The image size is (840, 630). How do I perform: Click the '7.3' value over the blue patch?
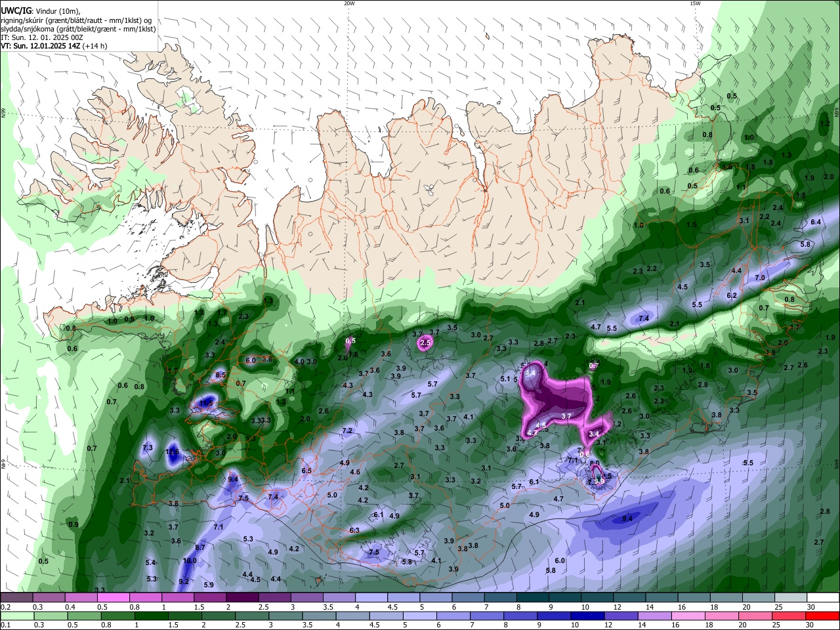click(148, 448)
